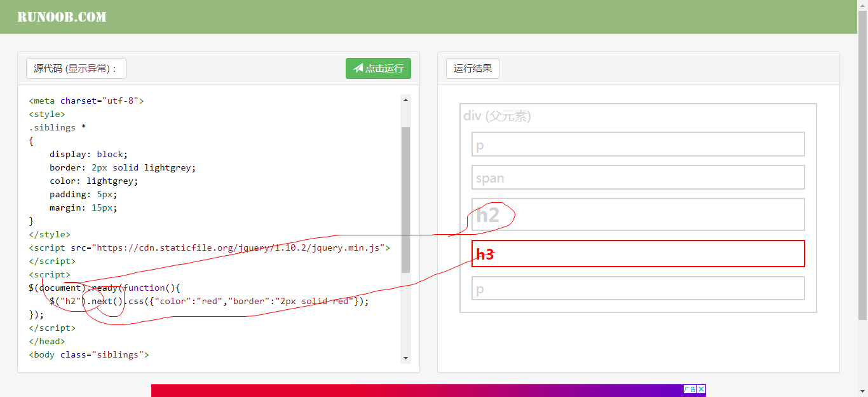Screen dimensions: 868x397
Task: Click the div (父元素) label
Action: tap(497, 116)
